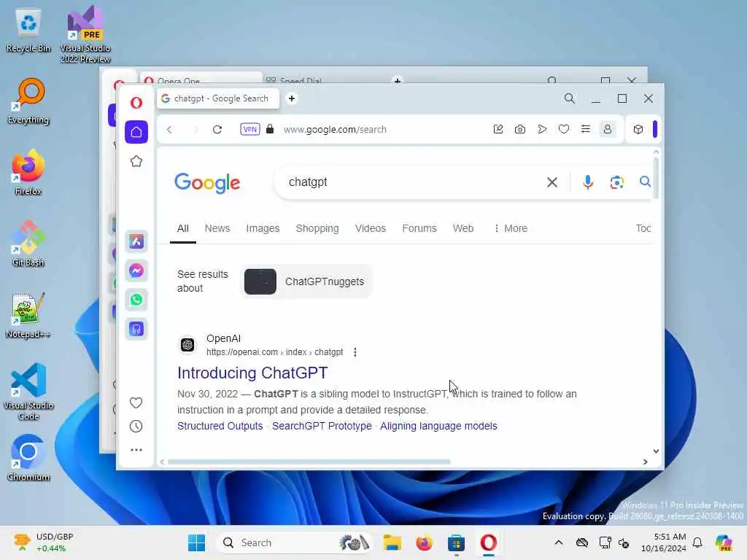
Task: Click the Google search box containing chatgpt
Action: coord(410,182)
